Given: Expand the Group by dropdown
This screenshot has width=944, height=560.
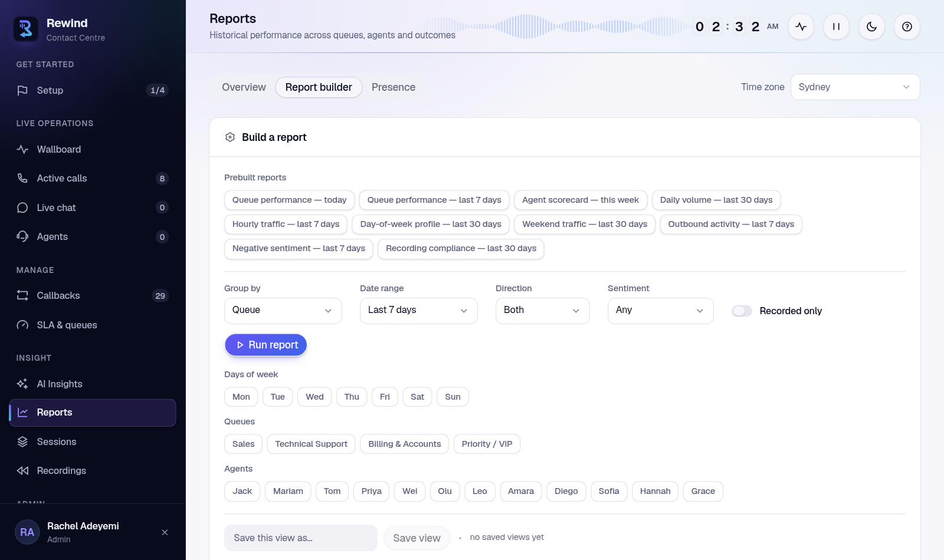Looking at the screenshot, I should (x=283, y=311).
